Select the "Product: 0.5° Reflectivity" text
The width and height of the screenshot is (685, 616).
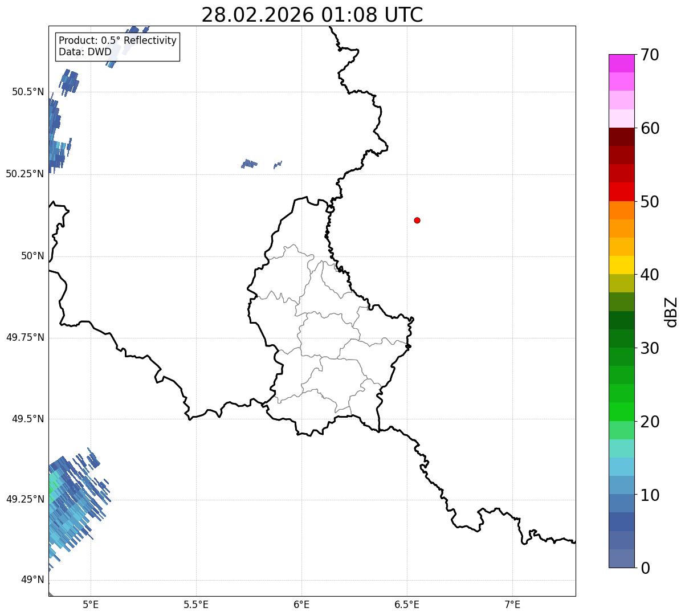[x=117, y=40]
